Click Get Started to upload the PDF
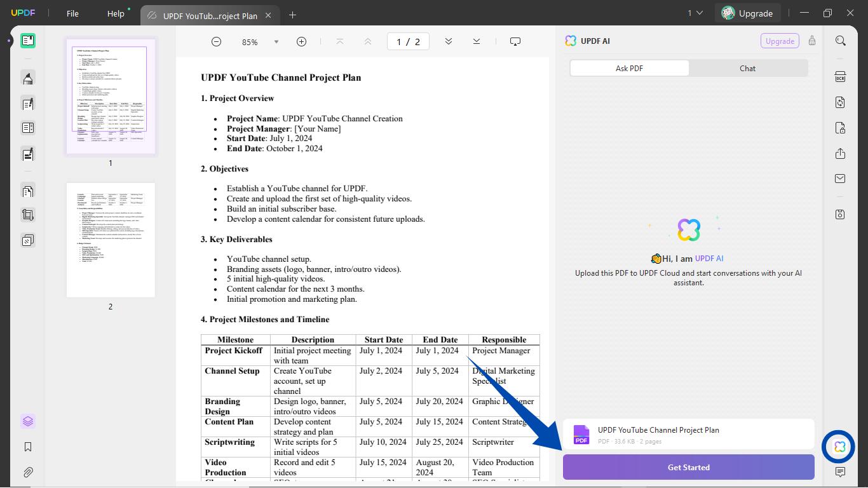This screenshot has height=488, width=868. [688, 467]
